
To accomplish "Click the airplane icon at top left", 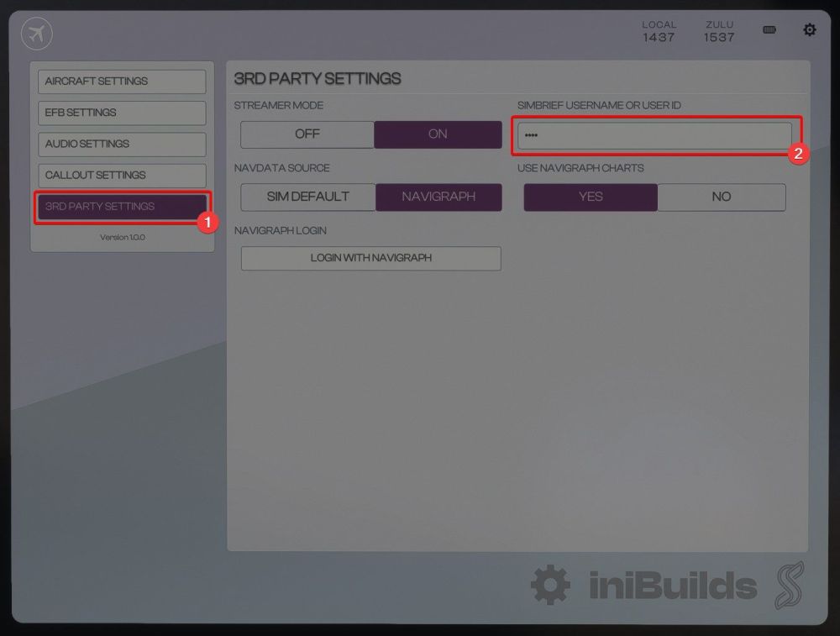I will [37, 34].
